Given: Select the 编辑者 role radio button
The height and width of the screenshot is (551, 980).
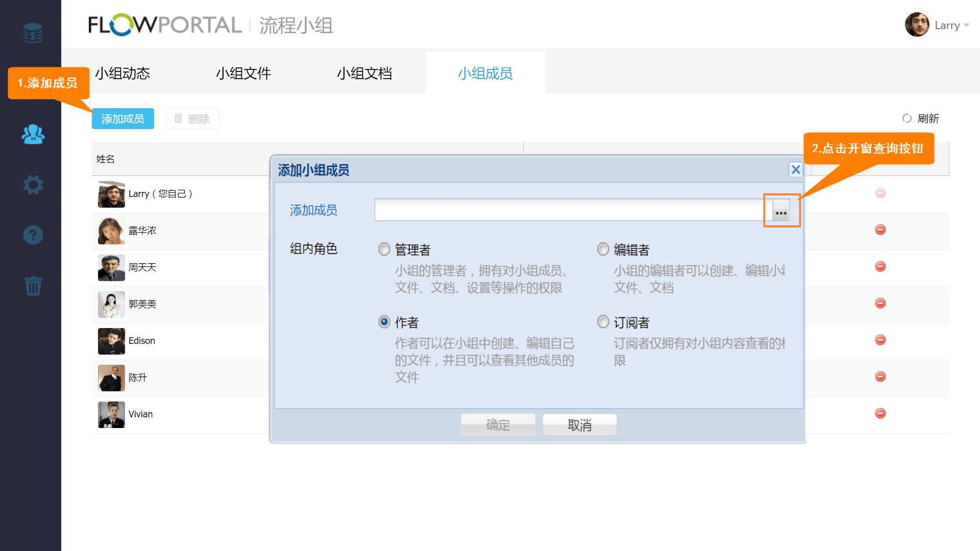Looking at the screenshot, I should click(603, 249).
